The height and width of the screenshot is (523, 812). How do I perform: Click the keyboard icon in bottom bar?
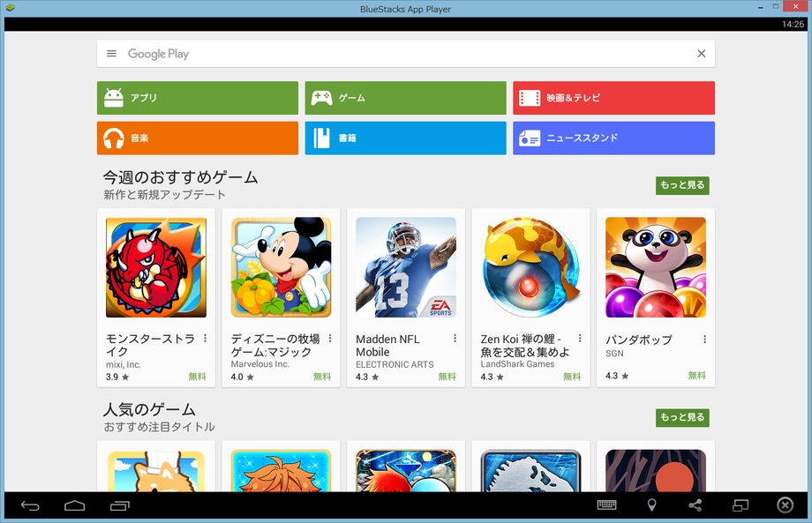[x=606, y=505]
